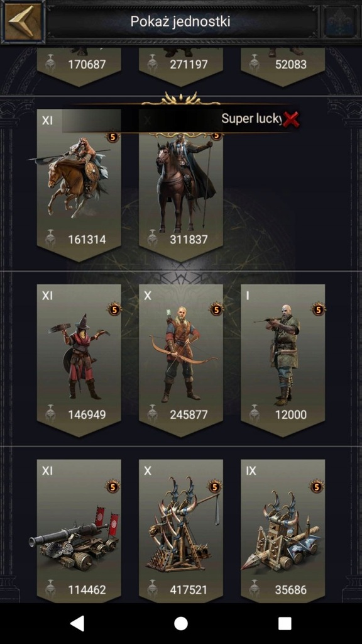Close the Super lucky notification banner
This screenshot has width=362, height=644.
pyautogui.click(x=291, y=119)
